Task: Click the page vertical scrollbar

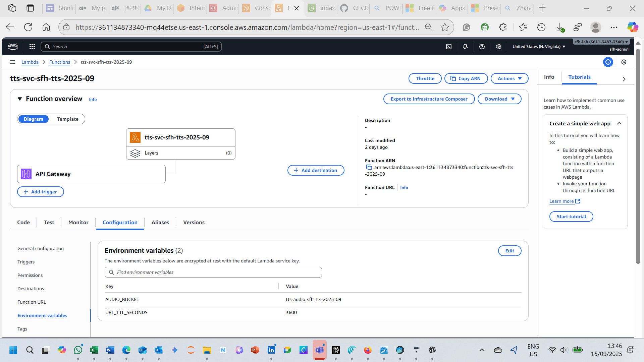Action: [x=638, y=156]
